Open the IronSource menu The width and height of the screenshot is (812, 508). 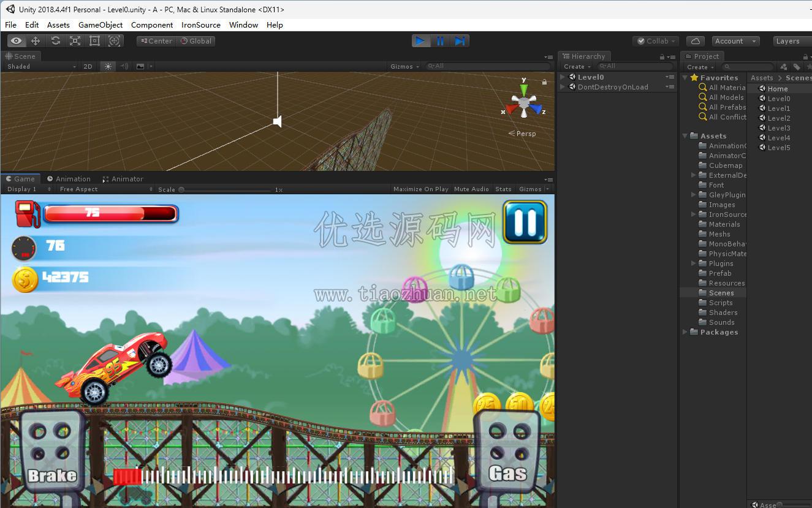point(201,25)
